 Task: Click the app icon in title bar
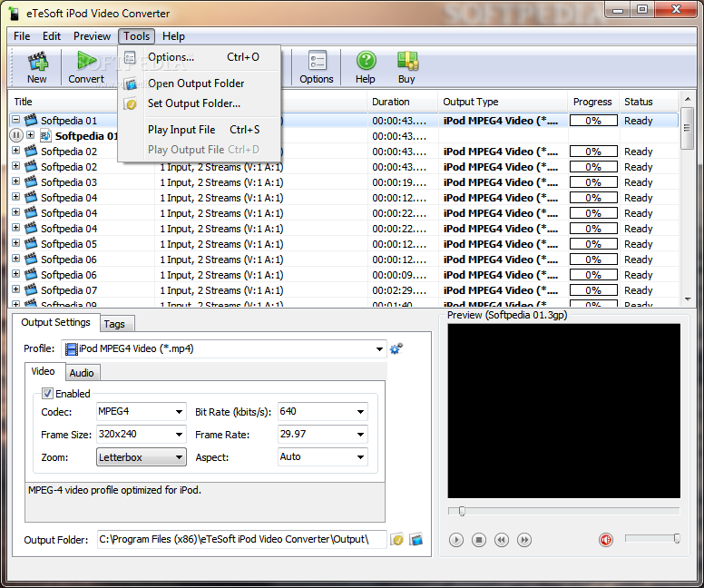coord(14,14)
